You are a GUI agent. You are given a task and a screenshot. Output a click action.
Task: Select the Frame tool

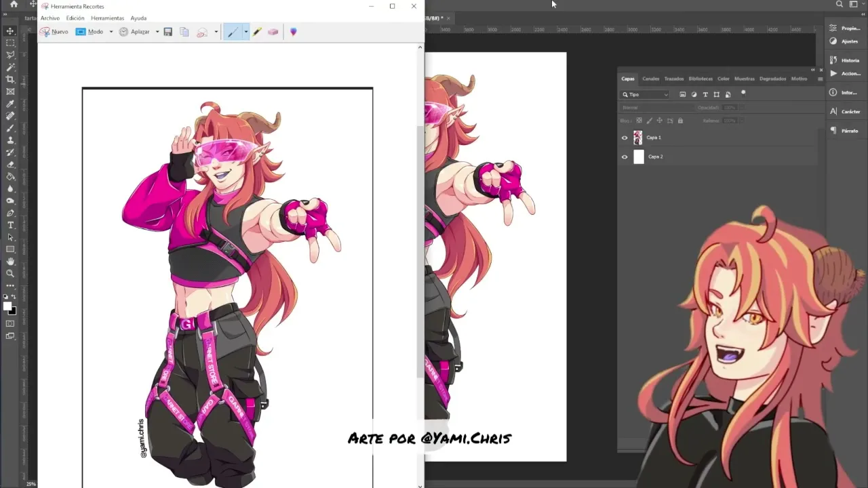pyautogui.click(x=10, y=91)
